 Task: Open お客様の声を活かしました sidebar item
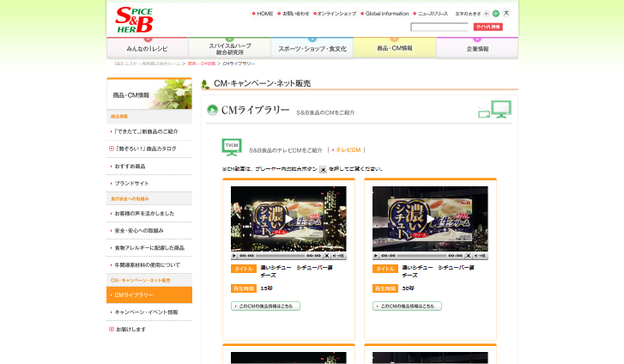coord(149,214)
